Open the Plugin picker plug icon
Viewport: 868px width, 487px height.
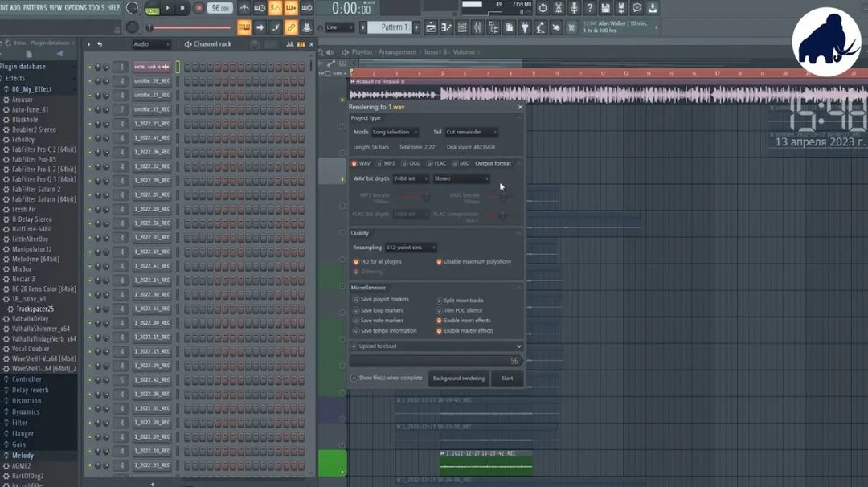click(525, 27)
